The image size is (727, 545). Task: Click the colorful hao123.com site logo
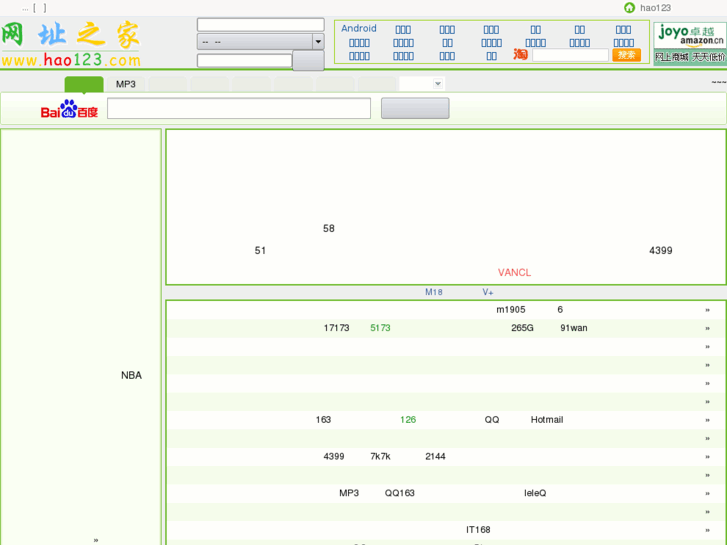click(71, 44)
